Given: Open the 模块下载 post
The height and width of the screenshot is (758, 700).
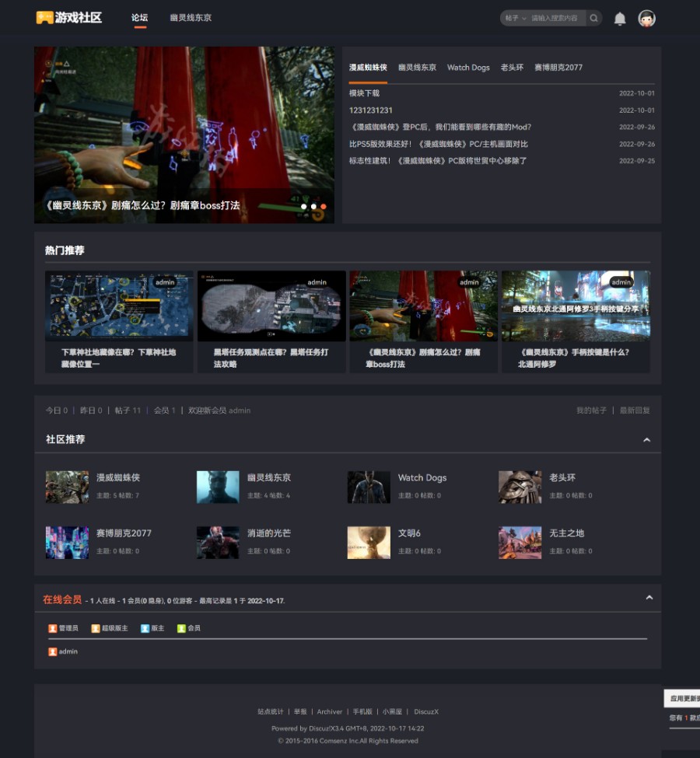Looking at the screenshot, I should click(364, 93).
